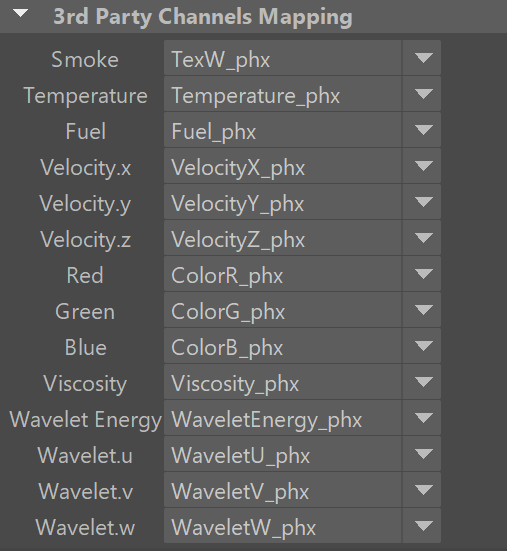Open the Smoke channel dropdown arrow
This screenshot has width=507, height=551.
[422, 58]
